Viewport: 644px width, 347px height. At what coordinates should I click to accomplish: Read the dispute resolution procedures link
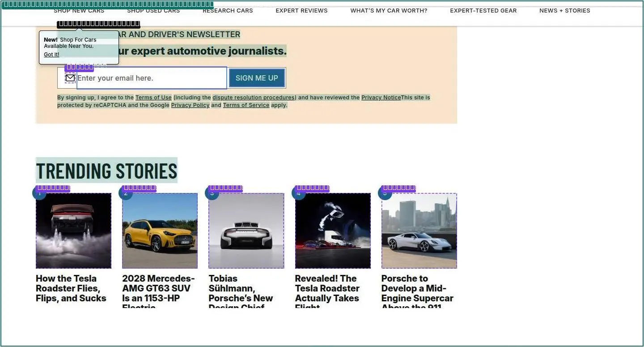click(x=254, y=98)
